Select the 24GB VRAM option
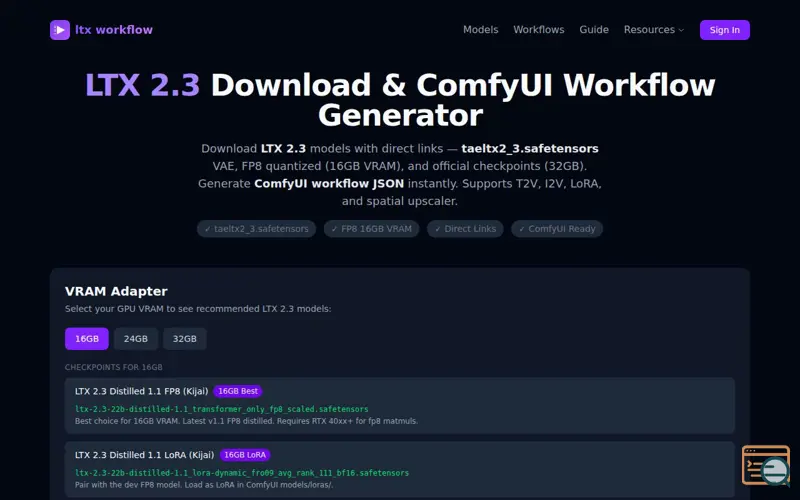Viewport: 800px width, 500px height. pyautogui.click(x=136, y=339)
